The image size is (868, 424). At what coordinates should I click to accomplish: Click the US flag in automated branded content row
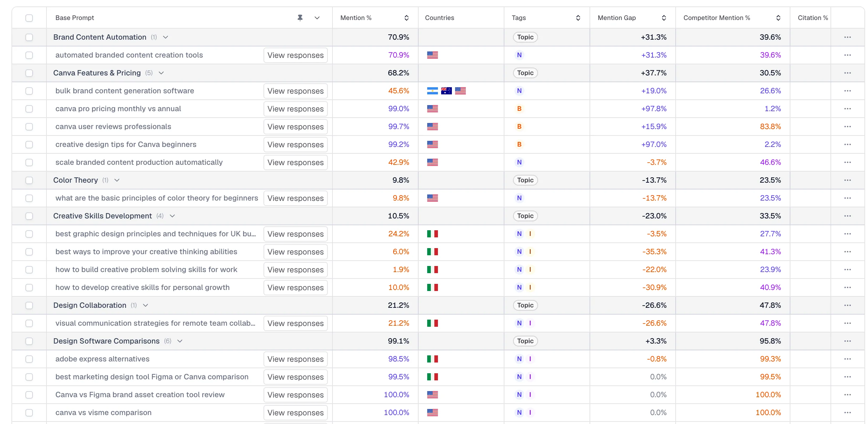433,55
